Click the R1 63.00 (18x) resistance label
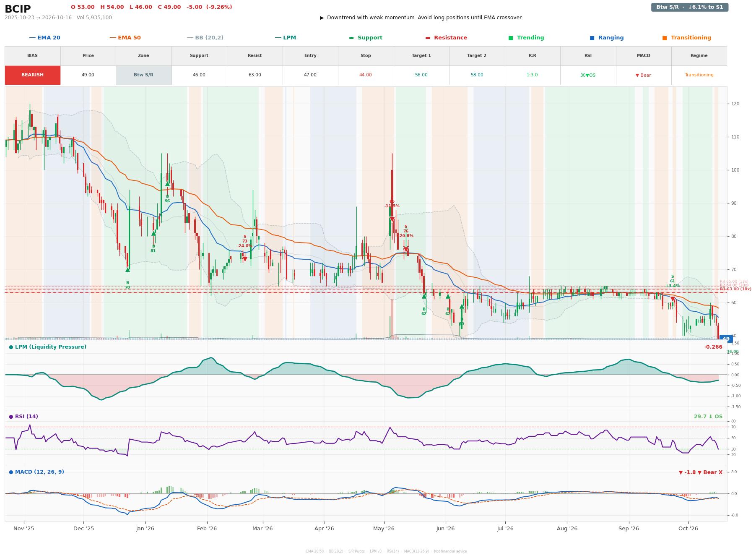Screen dimensions: 756x558 [735, 289]
